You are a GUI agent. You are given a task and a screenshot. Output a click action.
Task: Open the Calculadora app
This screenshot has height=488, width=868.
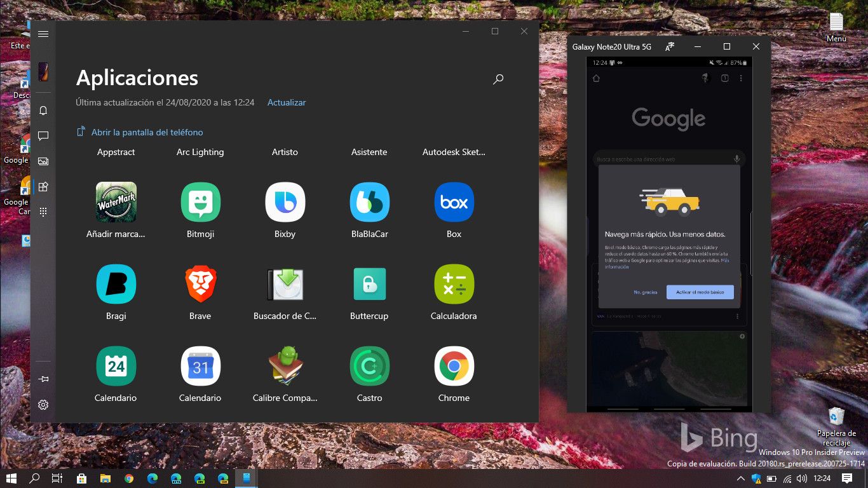pos(454,284)
